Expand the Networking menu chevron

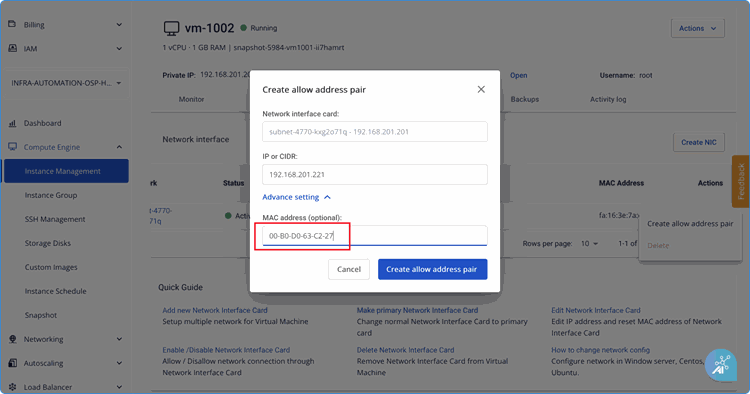(x=119, y=339)
